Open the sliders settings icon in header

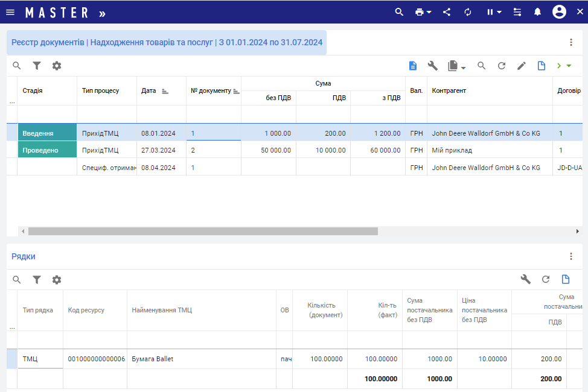[517, 12]
